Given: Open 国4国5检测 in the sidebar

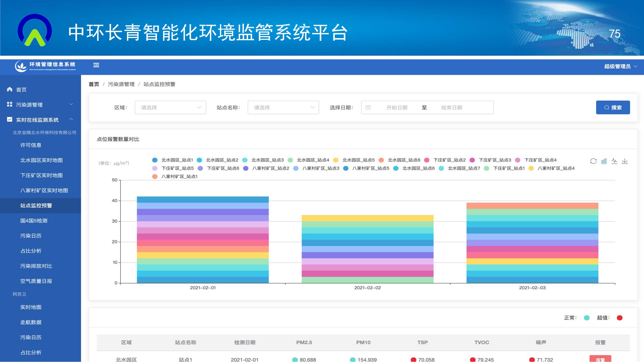Looking at the screenshot, I should pos(34,221).
